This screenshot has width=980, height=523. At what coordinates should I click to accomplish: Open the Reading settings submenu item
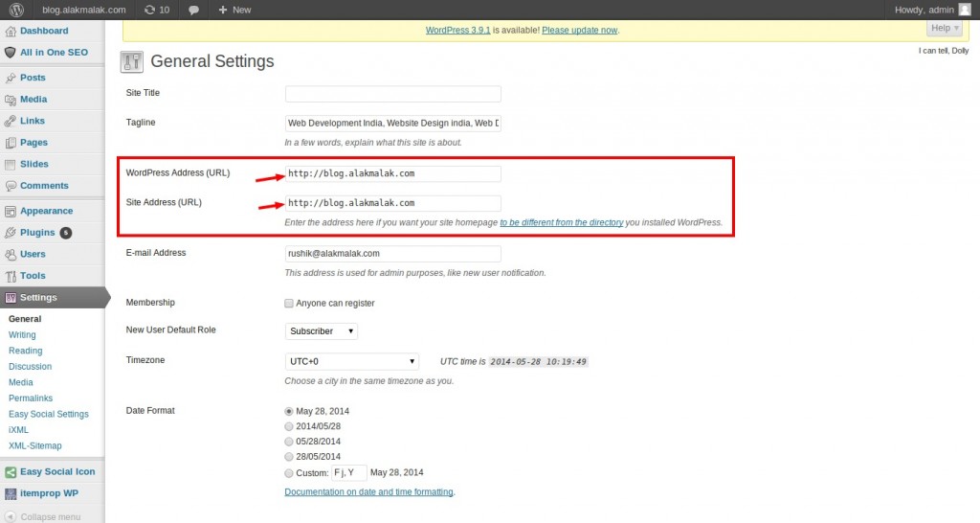[26, 351]
